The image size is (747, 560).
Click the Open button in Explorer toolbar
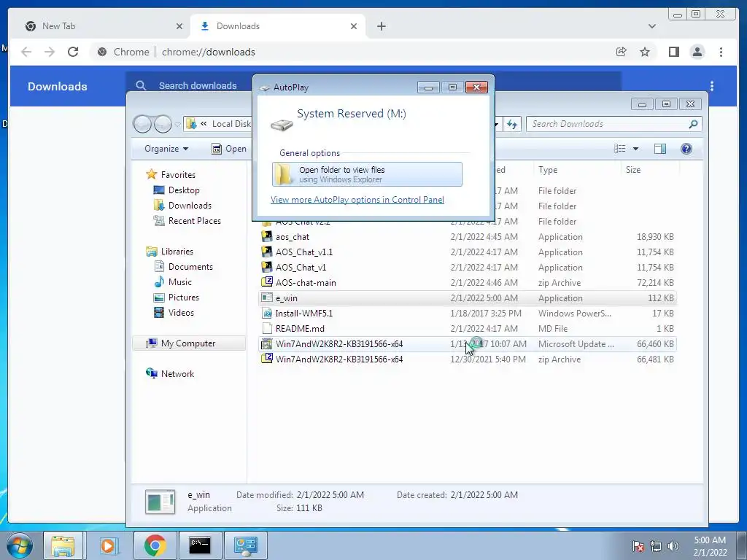[229, 149]
